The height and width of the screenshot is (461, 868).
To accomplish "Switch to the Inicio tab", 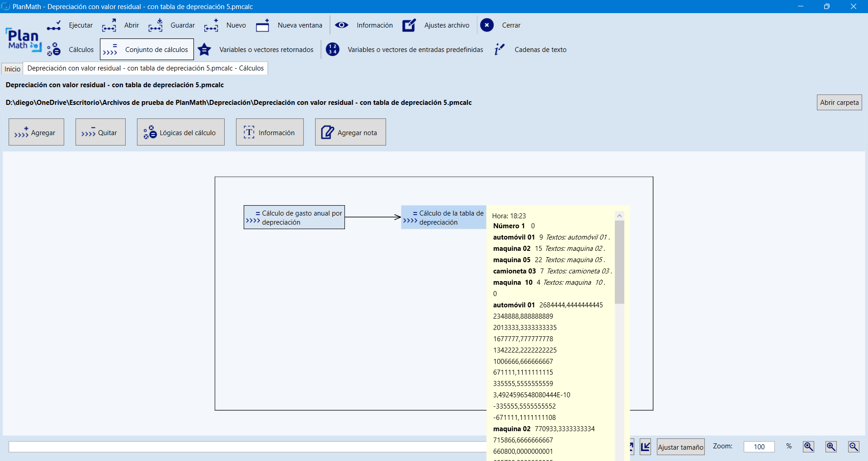I will coord(12,69).
